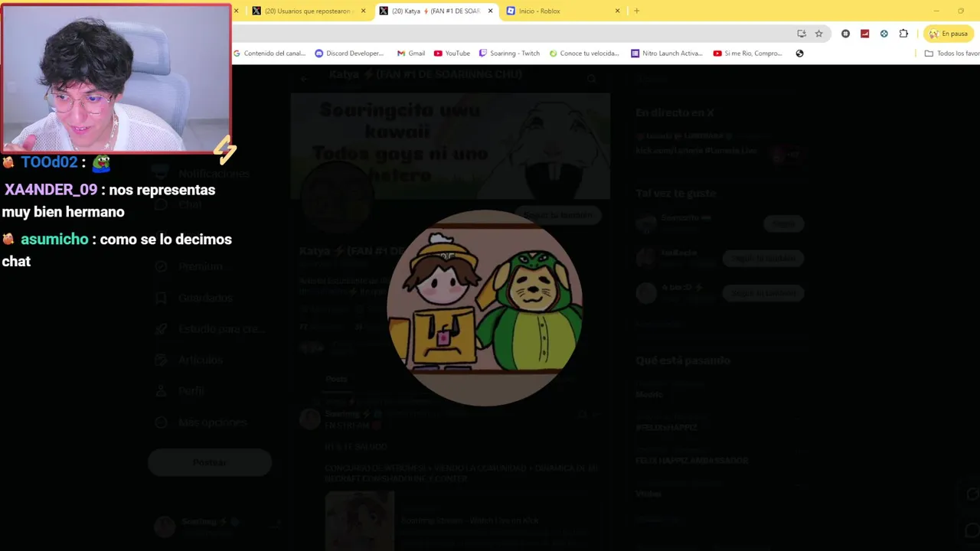Open the YouTube bookmark
The image size is (980, 551).
tap(452, 54)
